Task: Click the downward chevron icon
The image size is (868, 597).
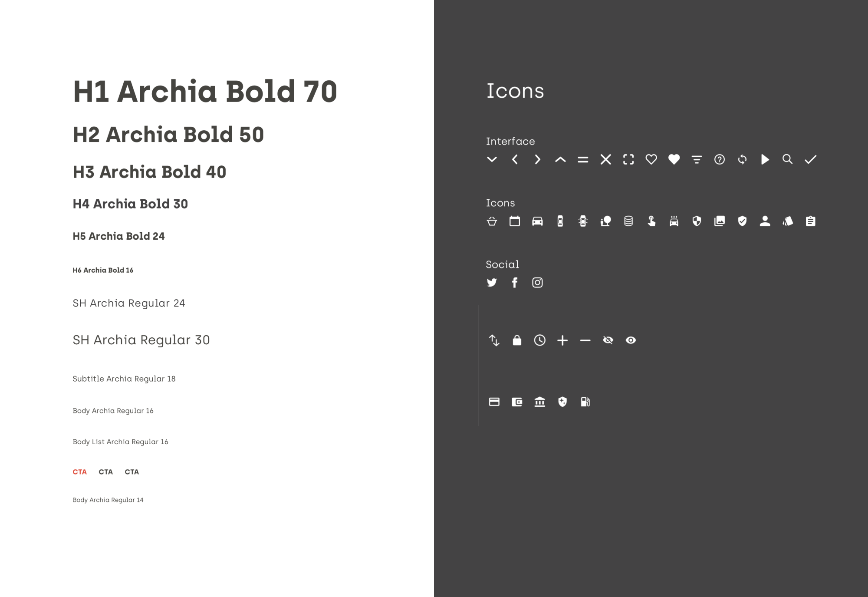Action: click(492, 159)
